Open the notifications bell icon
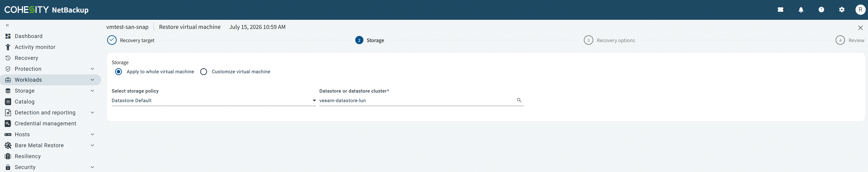 [801, 10]
